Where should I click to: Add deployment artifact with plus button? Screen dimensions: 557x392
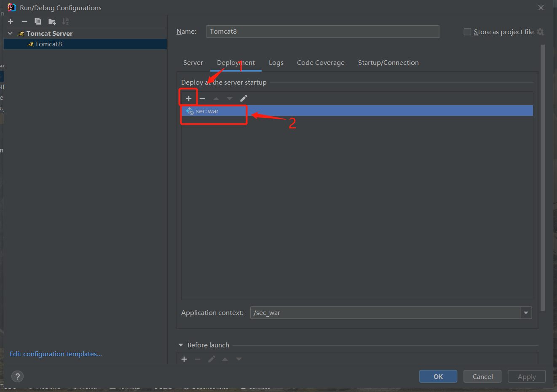189,99
